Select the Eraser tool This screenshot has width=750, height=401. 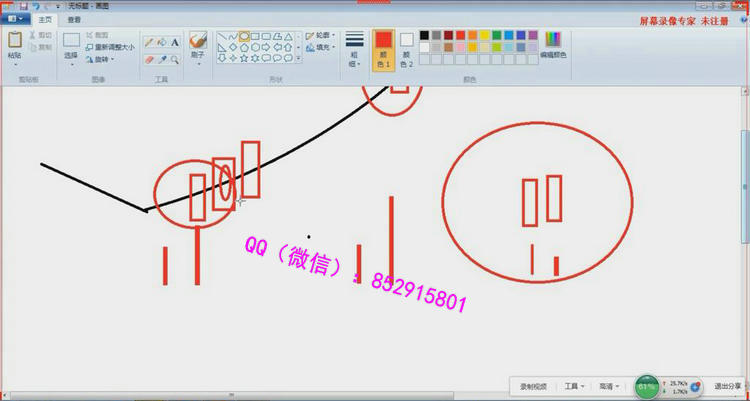click(149, 59)
